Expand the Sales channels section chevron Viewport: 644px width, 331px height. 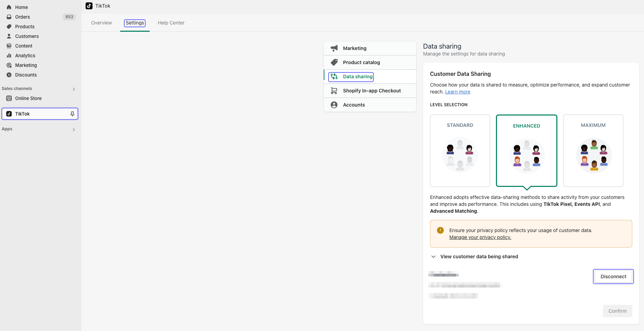(x=74, y=89)
